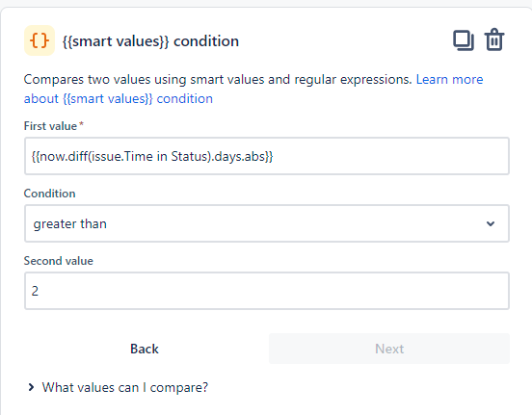532x415 pixels.
Task: Click the orange curly braces smart values icon
Action: (x=40, y=40)
